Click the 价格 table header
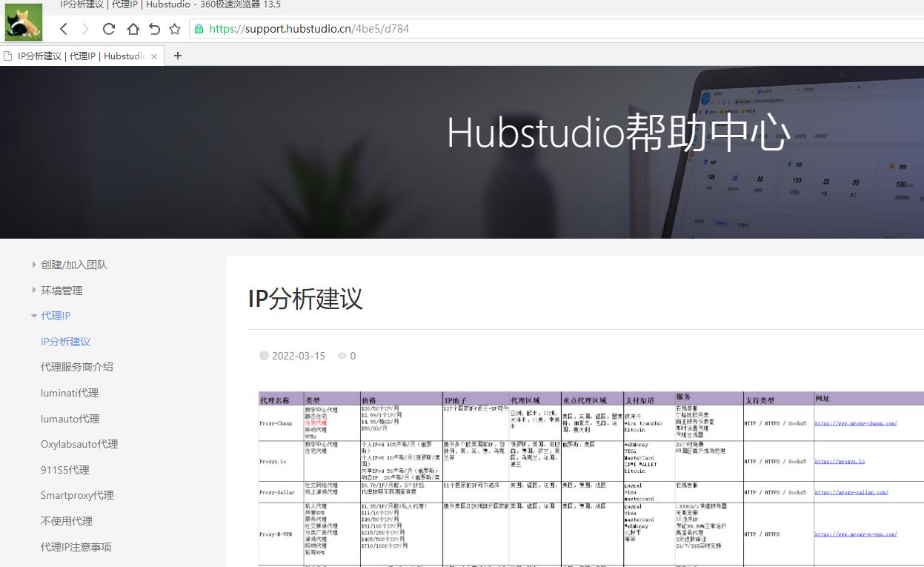This screenshot has height=567, width=924. (369, 399)
